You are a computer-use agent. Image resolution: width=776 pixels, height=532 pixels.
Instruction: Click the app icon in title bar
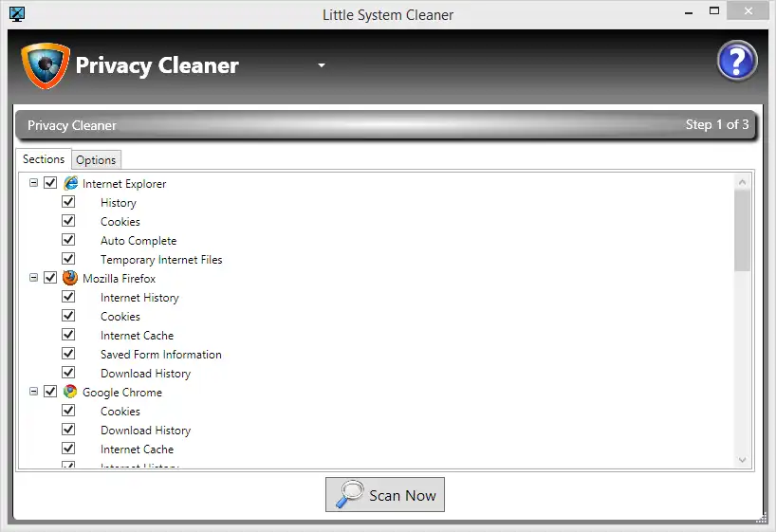(x=17, y=14)
